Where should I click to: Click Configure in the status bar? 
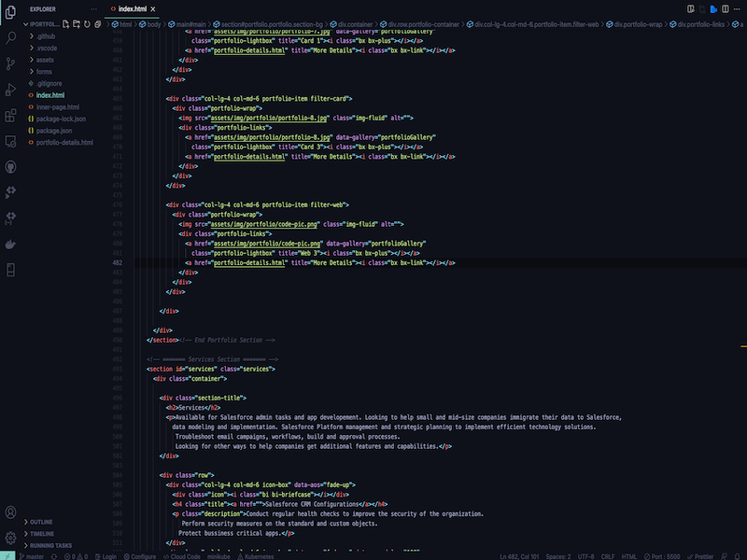[140, 556]
